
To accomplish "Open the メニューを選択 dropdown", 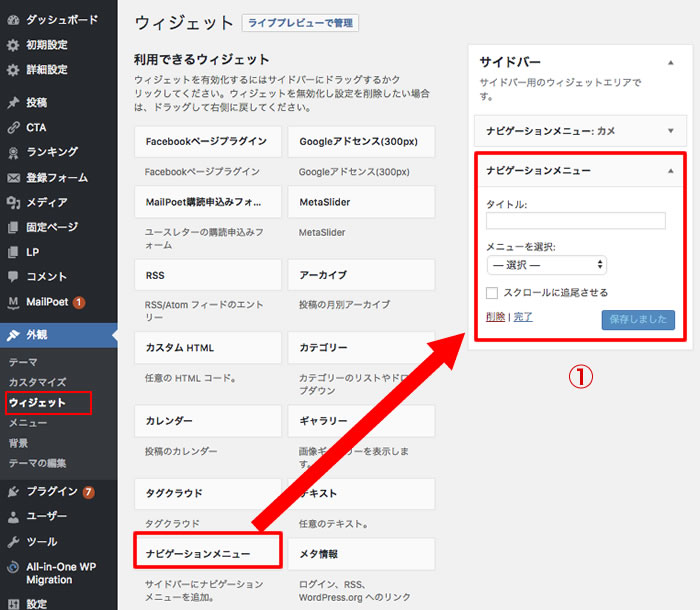I will tap(546, 265).
